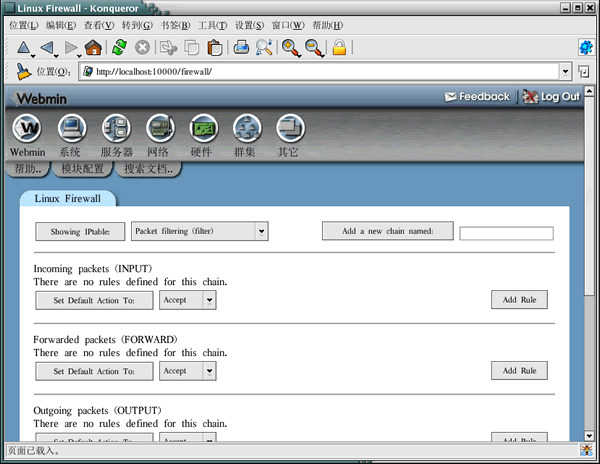Click the Go button beside address bar

click(584, 72)
